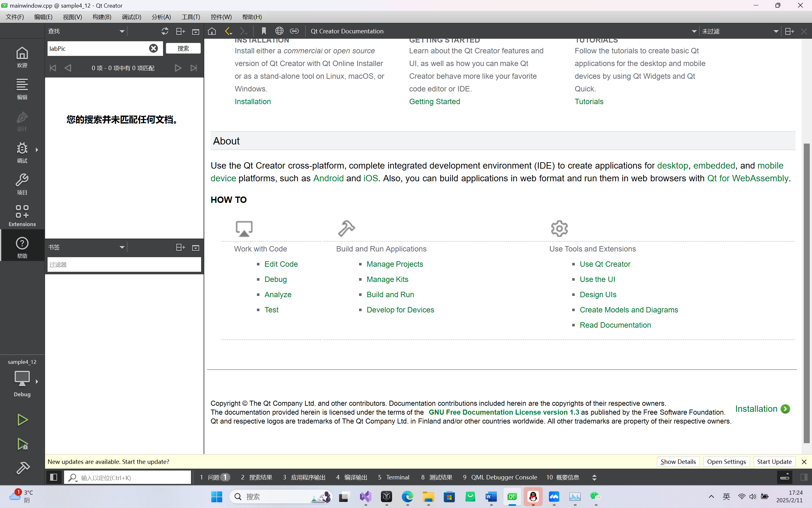812x508 pixels.
Task: Open Debug (调试) mode in sidebar
Action: pos(22,152)
